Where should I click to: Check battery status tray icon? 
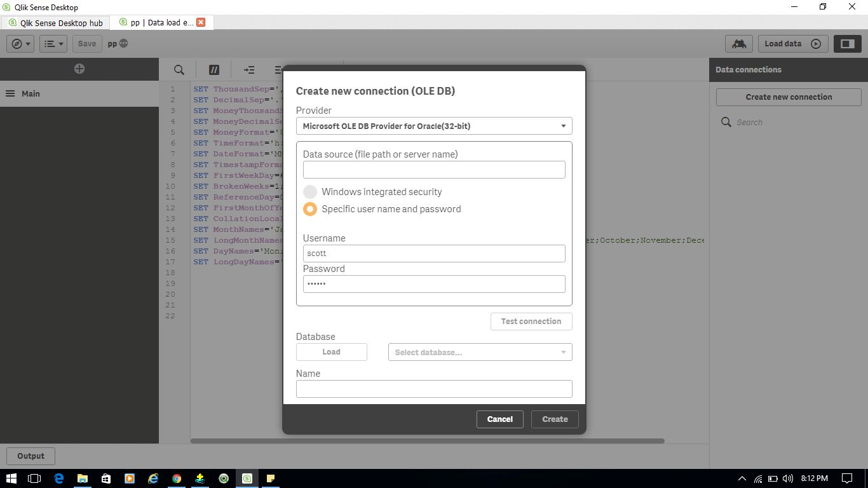coord(773,478)
